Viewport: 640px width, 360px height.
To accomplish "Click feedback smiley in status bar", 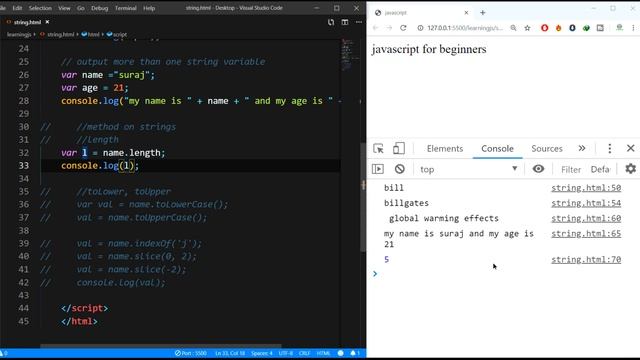I will (340, 353).
